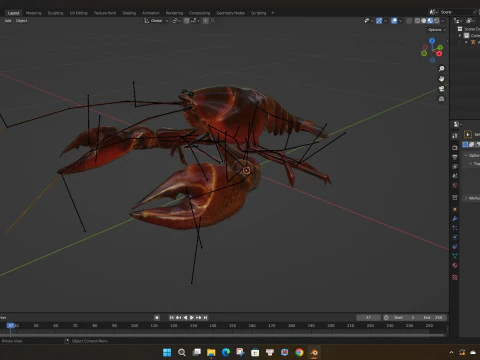Open the Shading workspace tab

(x=129, y=13)
